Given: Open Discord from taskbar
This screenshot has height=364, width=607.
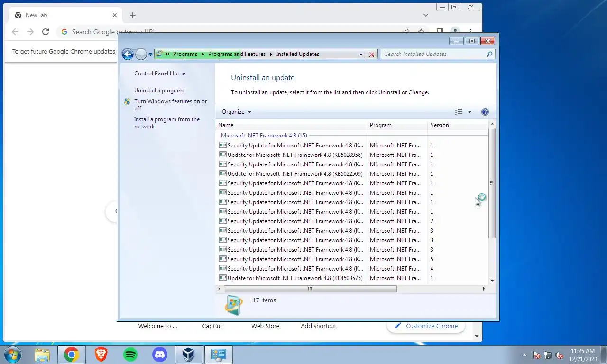Looking at the screenshot, I should (x=160, y=355).
